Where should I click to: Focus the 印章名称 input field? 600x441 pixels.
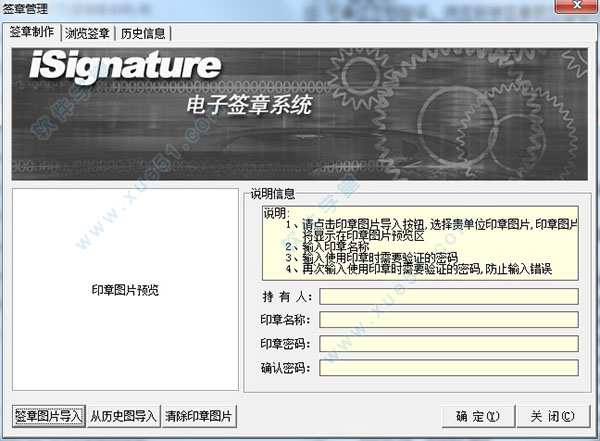pyautogui.click(x=449, y=320)
